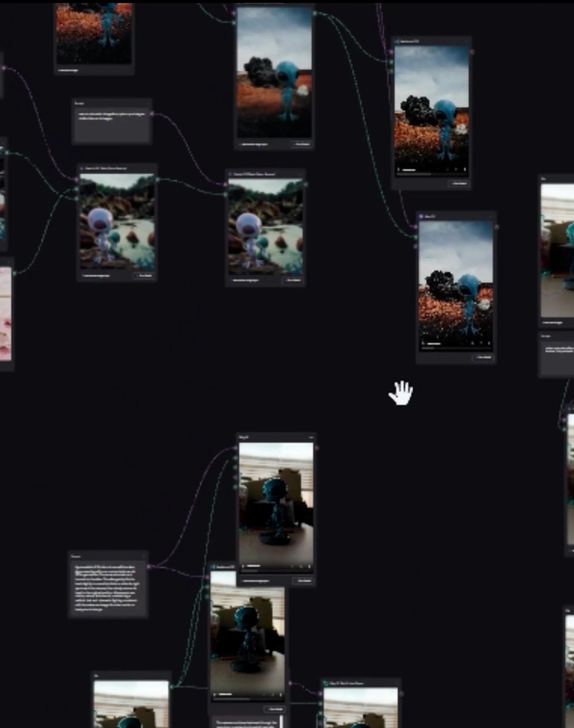The width and height of the screenshot is (574, 728).
Task: Click more-options icon in lower field video controls
Action: coord(489,343)
